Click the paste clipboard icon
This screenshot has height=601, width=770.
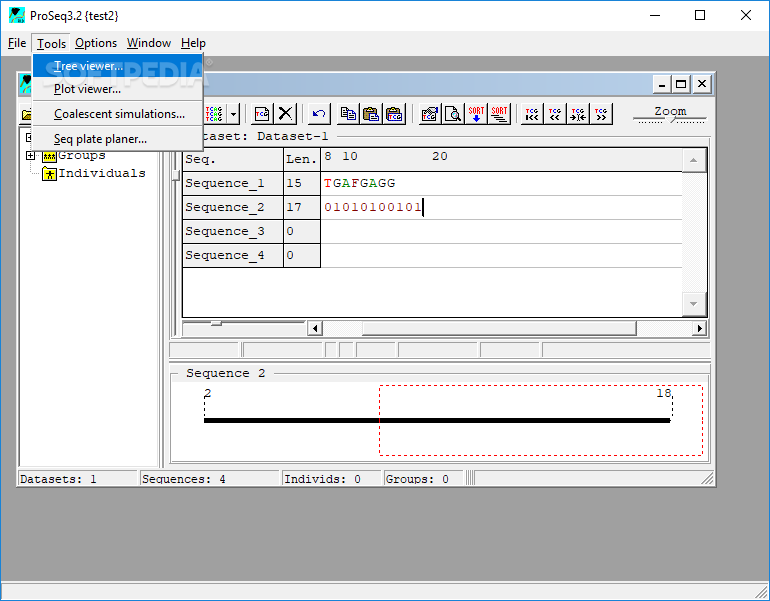tap(371, 114)
